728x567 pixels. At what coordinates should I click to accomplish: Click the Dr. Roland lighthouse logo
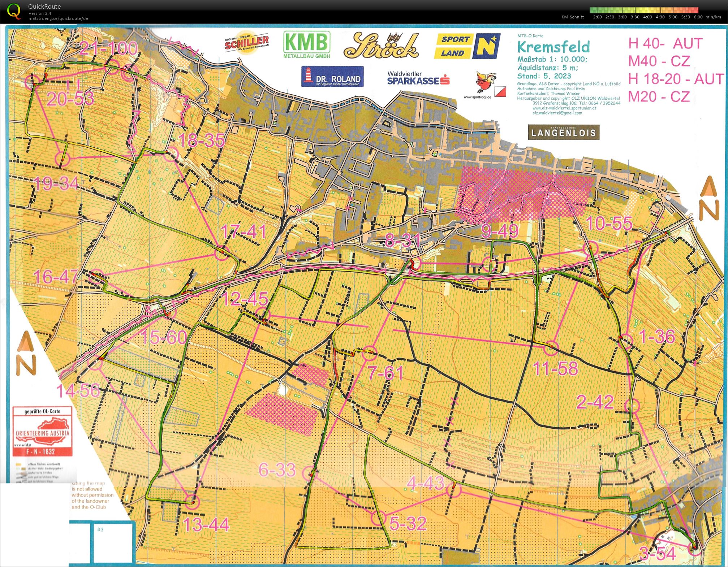332,76
